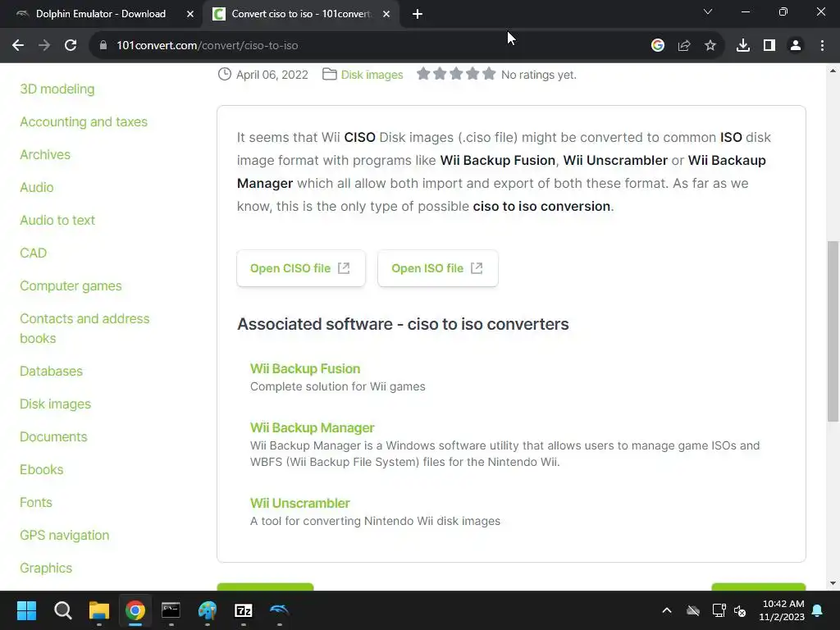Open the notifications bell
Image resolution: width=840 pixels, height=630 pixels.
click(x=818, y=610)
